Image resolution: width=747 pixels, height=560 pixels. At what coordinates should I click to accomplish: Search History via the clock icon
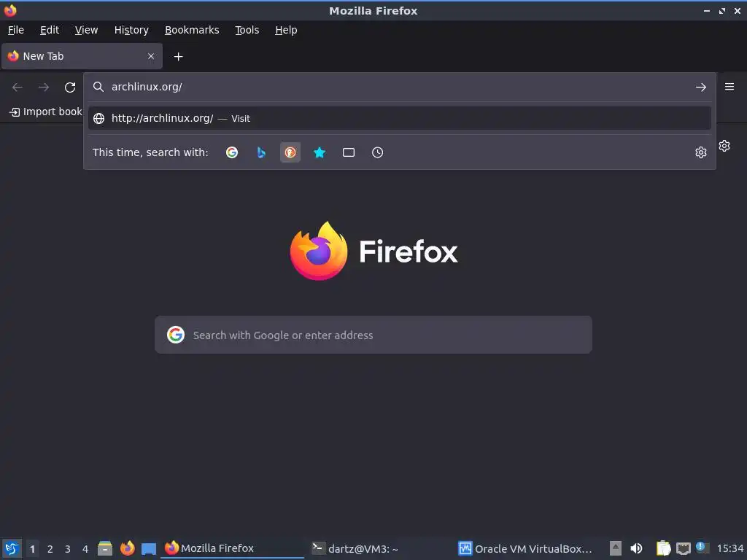377,152
